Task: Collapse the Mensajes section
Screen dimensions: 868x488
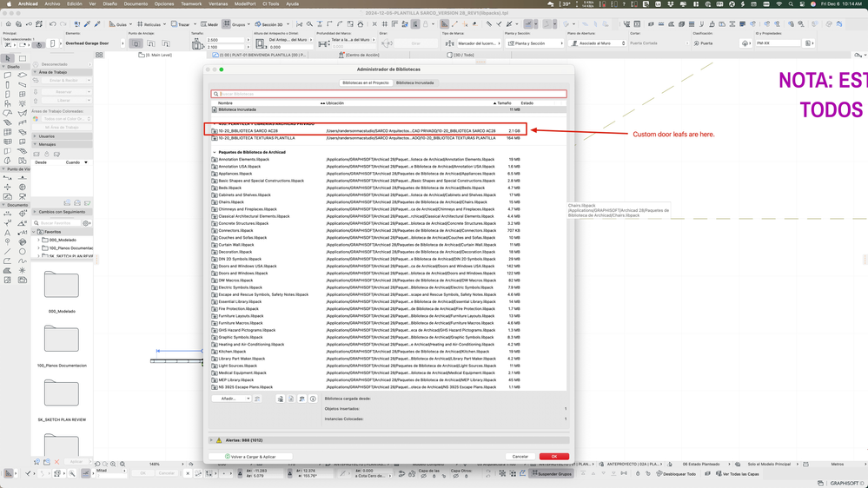Action: coord(35,144)
